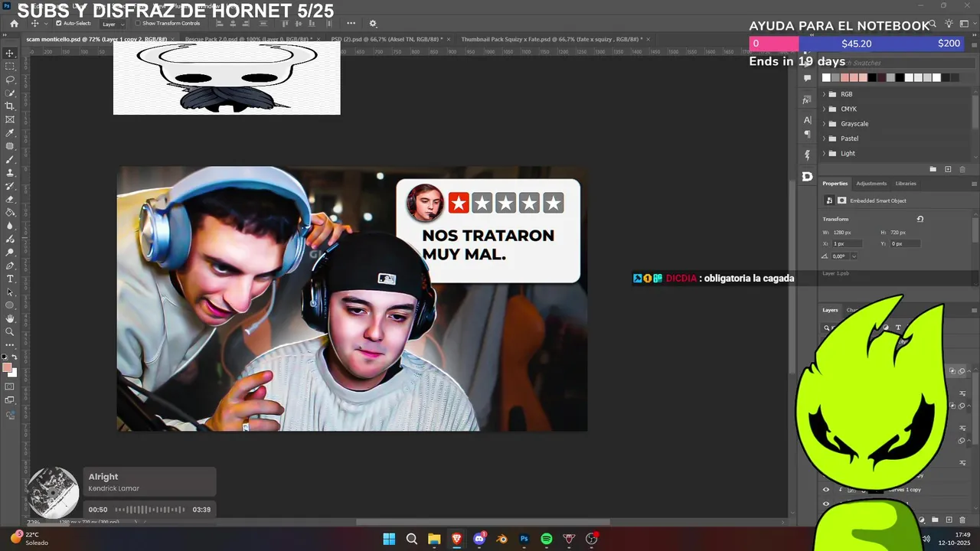Open the Libraries panel tab

(x=906, y=184)
